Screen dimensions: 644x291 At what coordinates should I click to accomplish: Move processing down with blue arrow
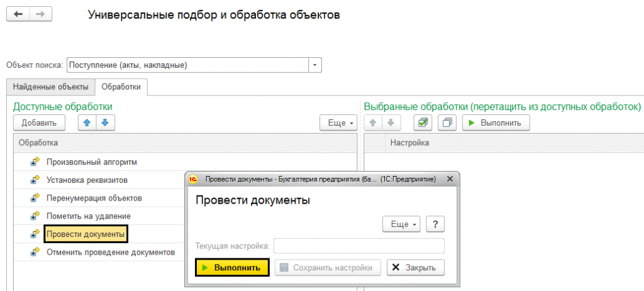click(105, 123)
